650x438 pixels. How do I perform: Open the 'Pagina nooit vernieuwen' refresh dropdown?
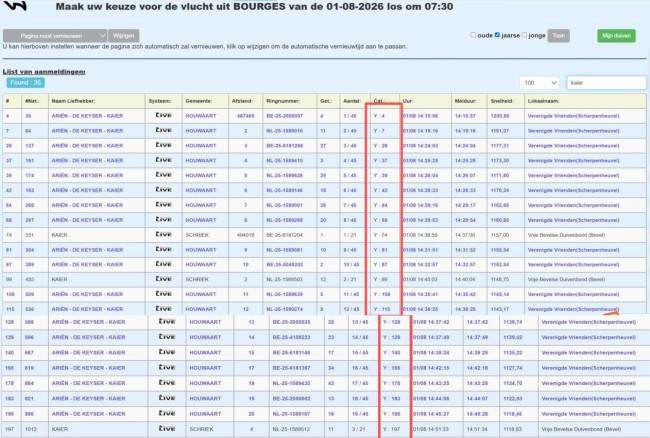pos(55,36)
